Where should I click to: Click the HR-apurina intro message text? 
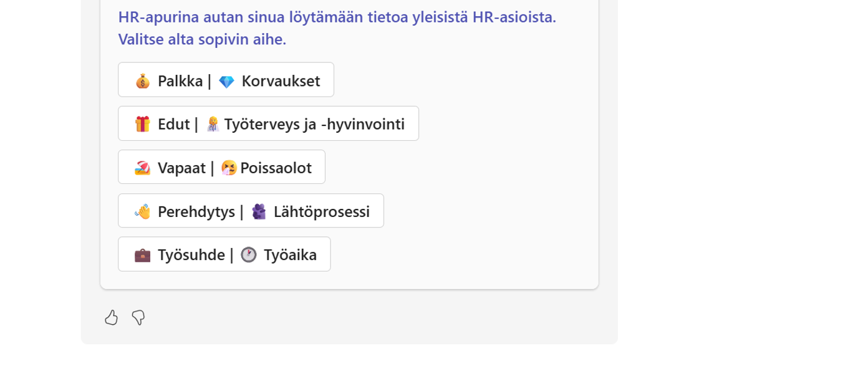point(337,28)
